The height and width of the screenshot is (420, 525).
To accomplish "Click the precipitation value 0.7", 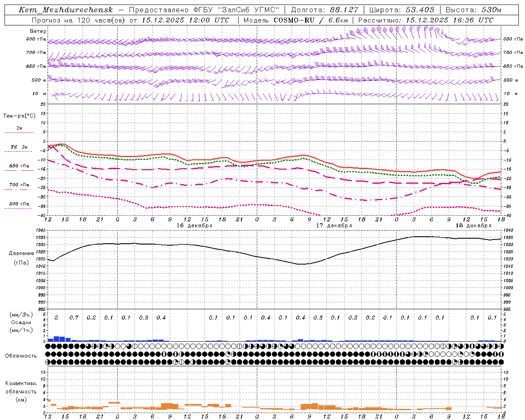I will [x=74, y=318].
